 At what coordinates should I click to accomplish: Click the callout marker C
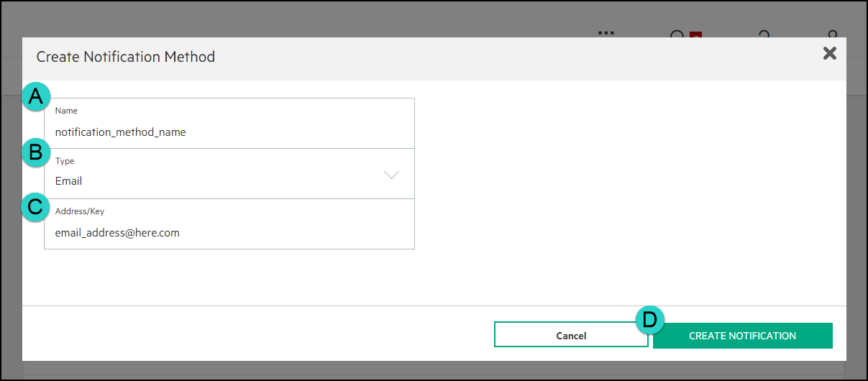35,207
